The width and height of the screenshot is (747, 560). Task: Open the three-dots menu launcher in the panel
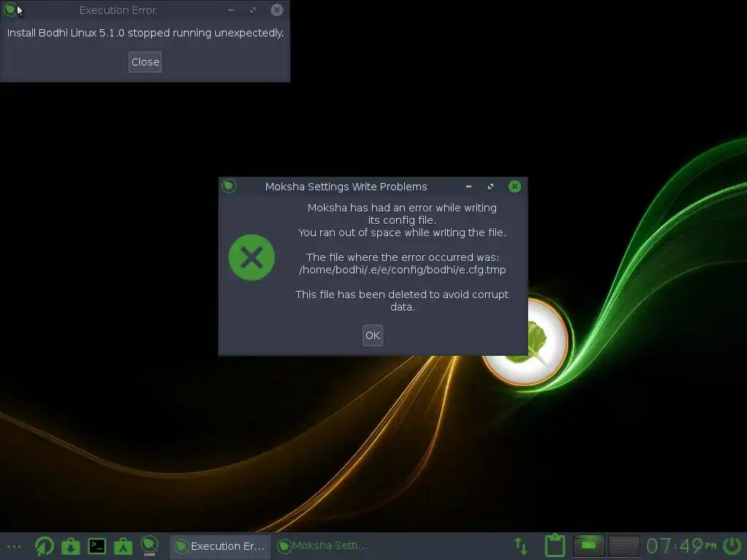14,546
